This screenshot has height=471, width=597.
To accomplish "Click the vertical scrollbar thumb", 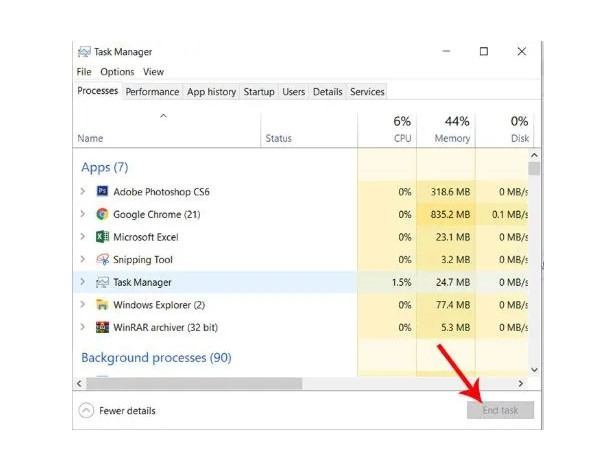I will point(534,168).
